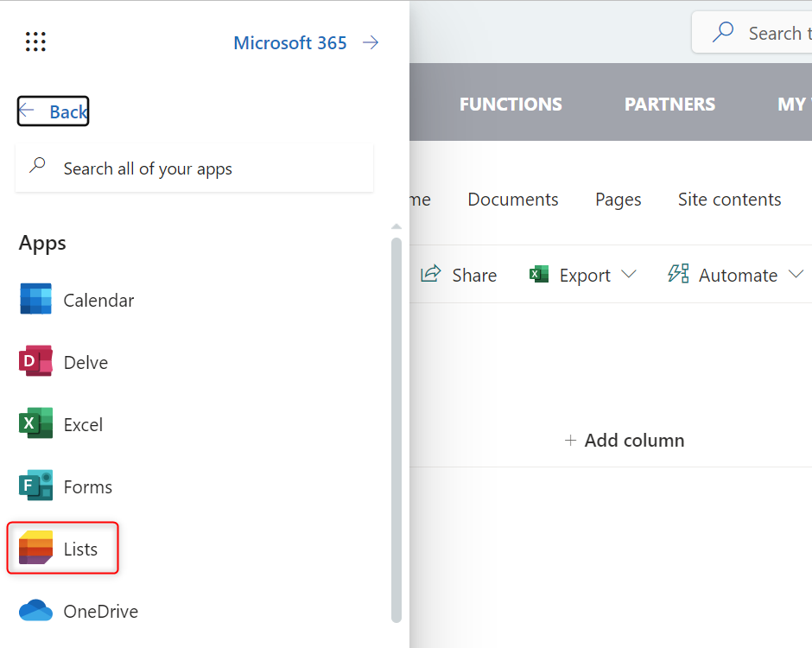This screenshot has width=812, height=648.
Task: Go to the Pages link
Action: pyautogui.click(x=618, y=200)
